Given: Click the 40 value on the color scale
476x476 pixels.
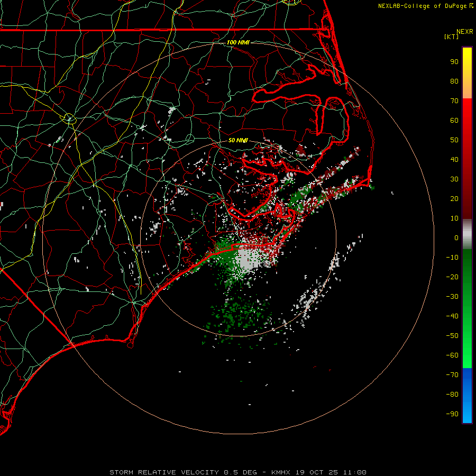Looking at the screenshot, I should coord(454,159).
